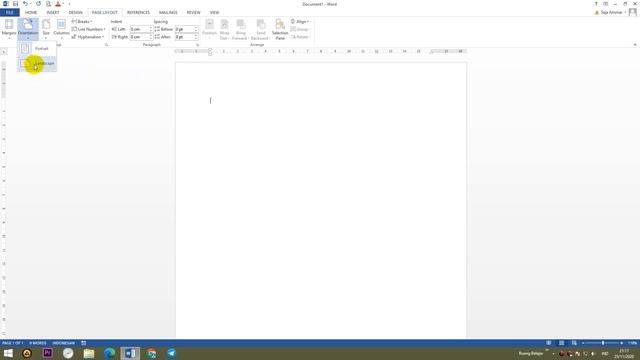Switch to the MAILINGS tab
The image size is (640, 360).
[x=168, y=12]
